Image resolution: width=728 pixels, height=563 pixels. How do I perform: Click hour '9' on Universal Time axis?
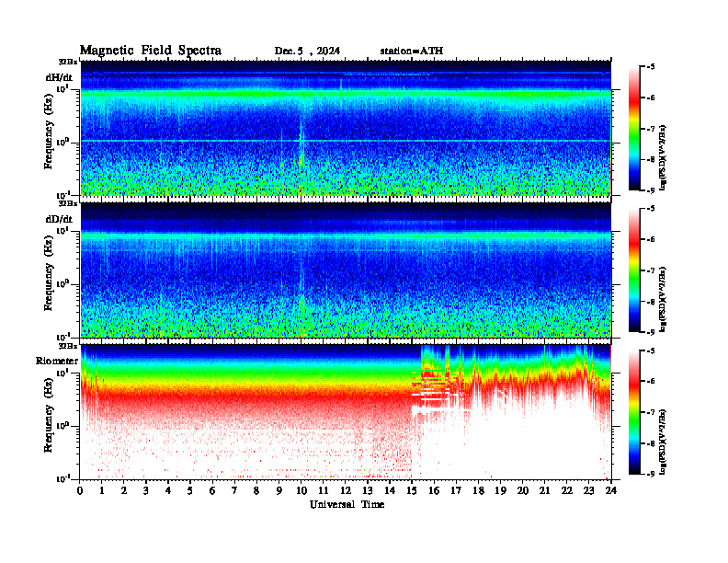pyautogui.click(x=279, y=490)
